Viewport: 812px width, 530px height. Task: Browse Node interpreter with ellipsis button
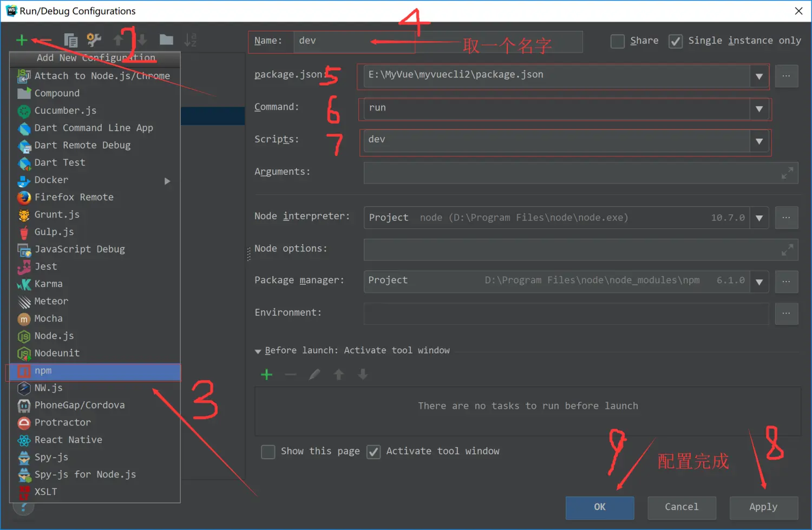point(787,218)
